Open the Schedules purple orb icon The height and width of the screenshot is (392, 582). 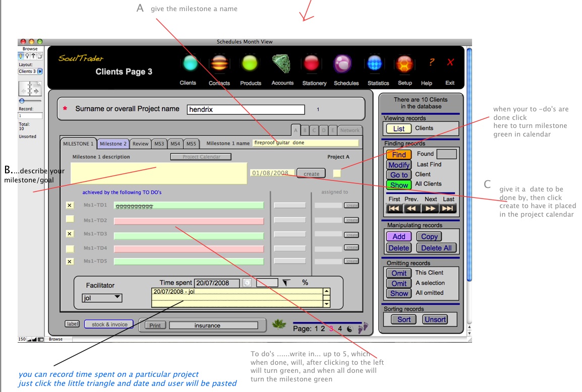(x=342, y=63)
